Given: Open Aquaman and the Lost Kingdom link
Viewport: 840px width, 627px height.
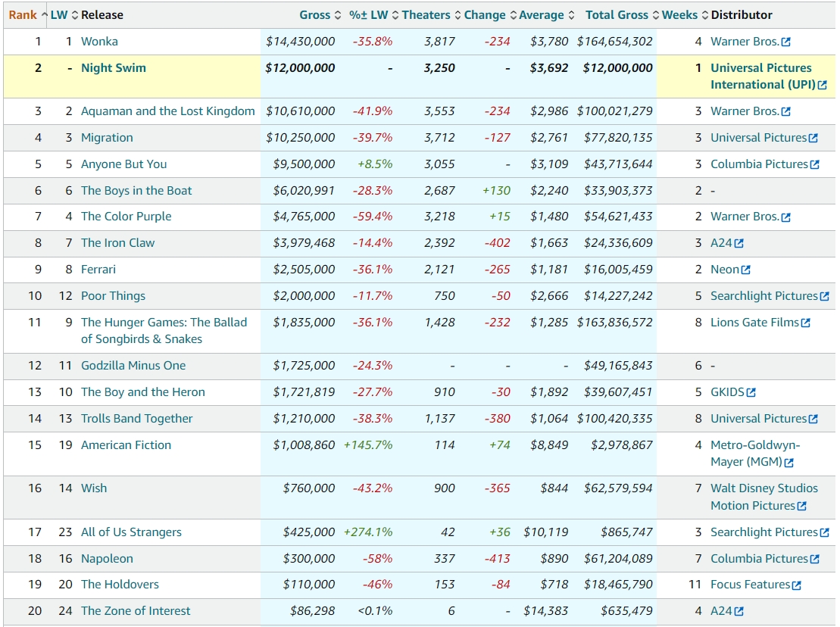Looking at the screenshot, I should point(167,111).
